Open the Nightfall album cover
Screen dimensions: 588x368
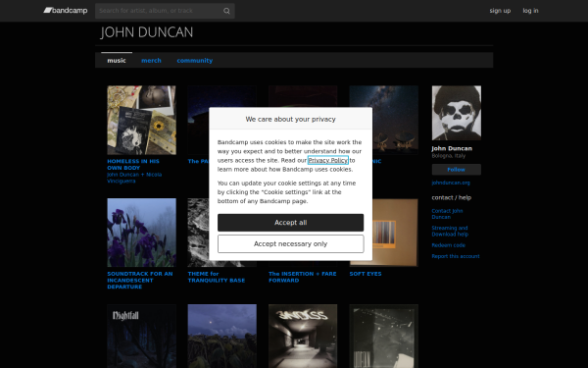(x=141, y=336)
